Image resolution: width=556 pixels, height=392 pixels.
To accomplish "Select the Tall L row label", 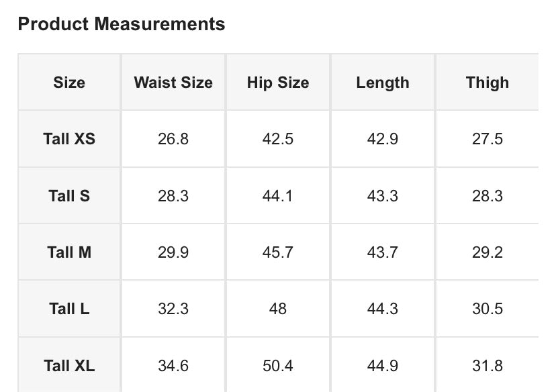I will tap(69, 309).
